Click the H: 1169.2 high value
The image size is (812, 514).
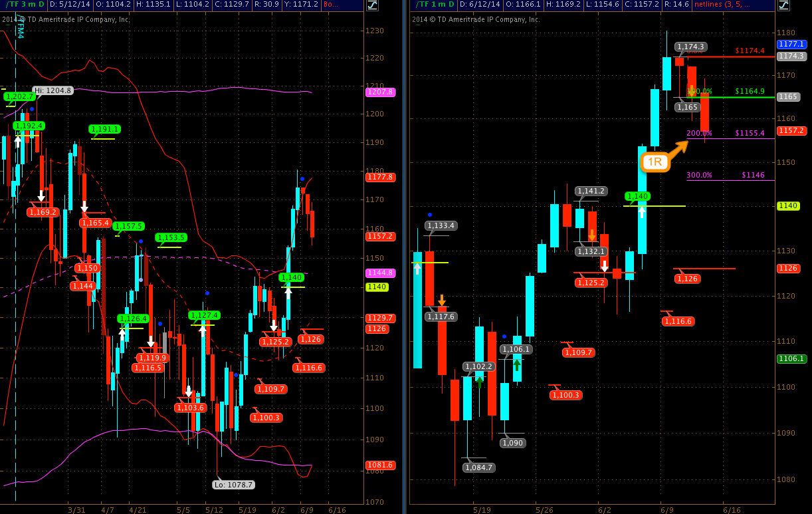click(563, 5)
